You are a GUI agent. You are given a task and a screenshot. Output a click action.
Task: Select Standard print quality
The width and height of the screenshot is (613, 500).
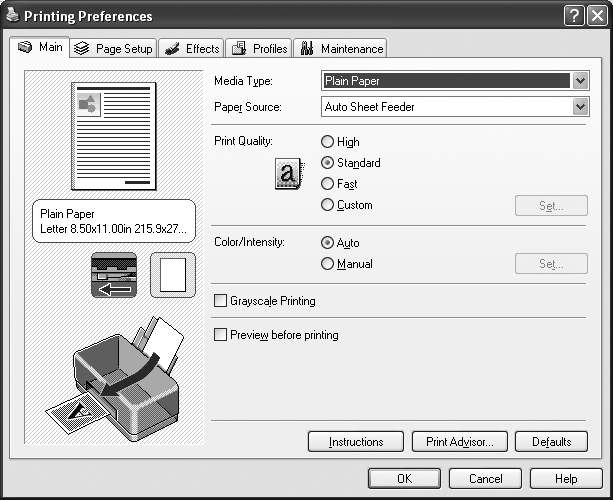(351, 163)
